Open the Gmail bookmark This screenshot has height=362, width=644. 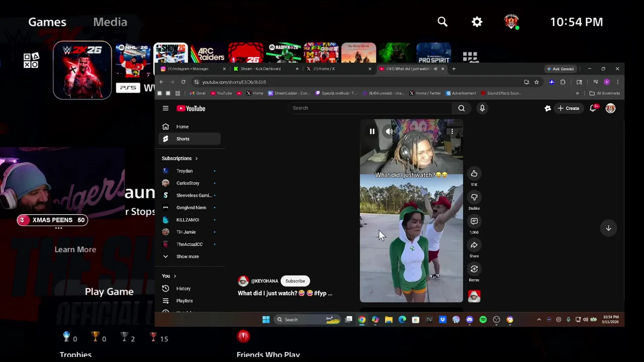pyautogui.click(x=197, y=93)
